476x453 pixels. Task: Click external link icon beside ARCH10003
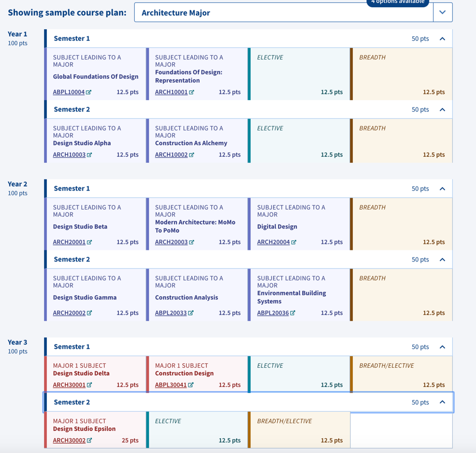[x=89, y=155]
